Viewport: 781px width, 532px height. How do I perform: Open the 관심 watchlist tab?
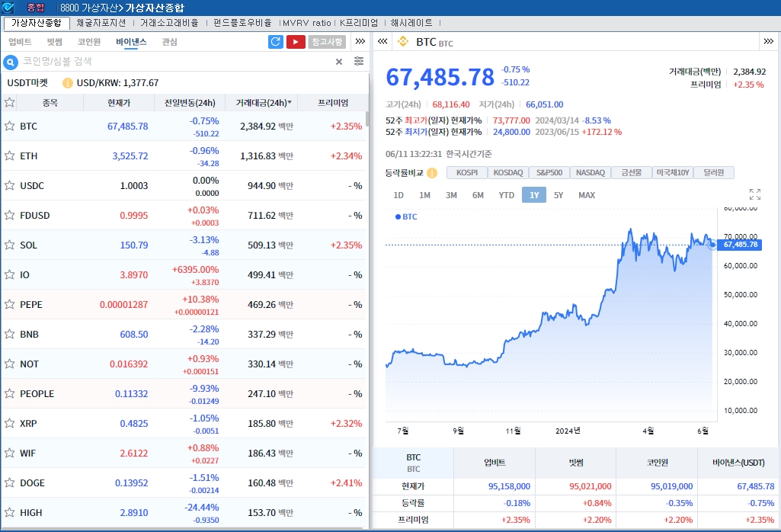tap(169, 42)
